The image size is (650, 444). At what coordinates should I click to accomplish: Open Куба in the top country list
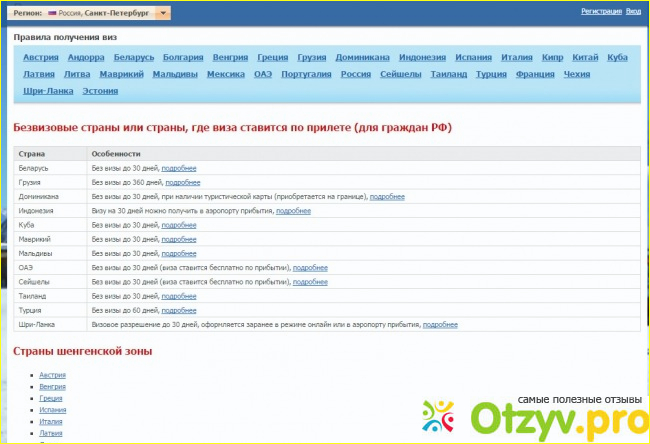tap(617, 57)
